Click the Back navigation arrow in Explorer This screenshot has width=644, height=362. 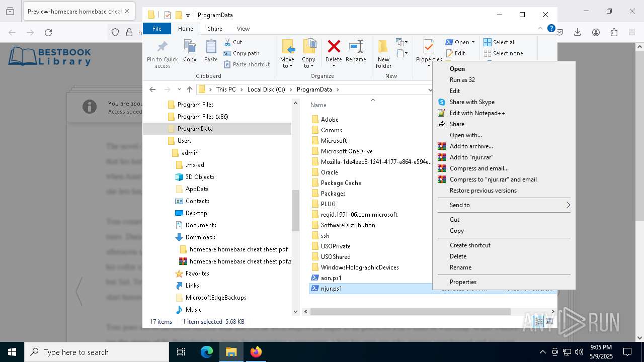pos(152,89)
